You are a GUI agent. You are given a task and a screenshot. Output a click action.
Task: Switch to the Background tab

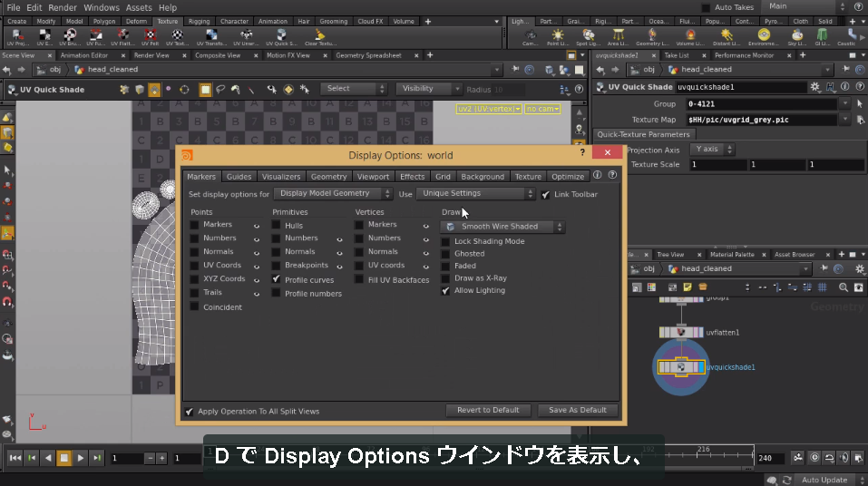pyautogui.click(x=483, y=177)
